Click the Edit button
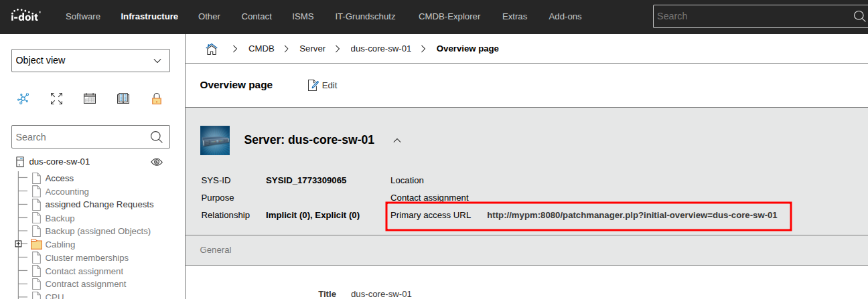The height and width of the screenshot is (299, 868). pyautogui.click(x=322, y=85)
